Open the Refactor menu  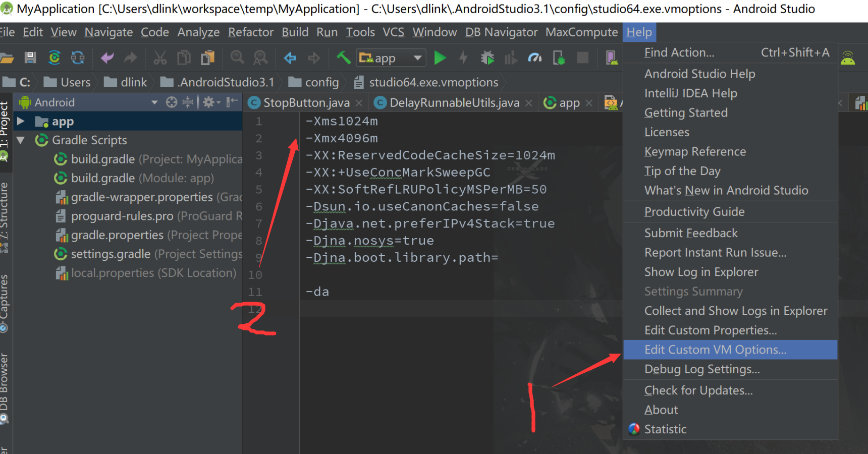click(x=251, y=32)
